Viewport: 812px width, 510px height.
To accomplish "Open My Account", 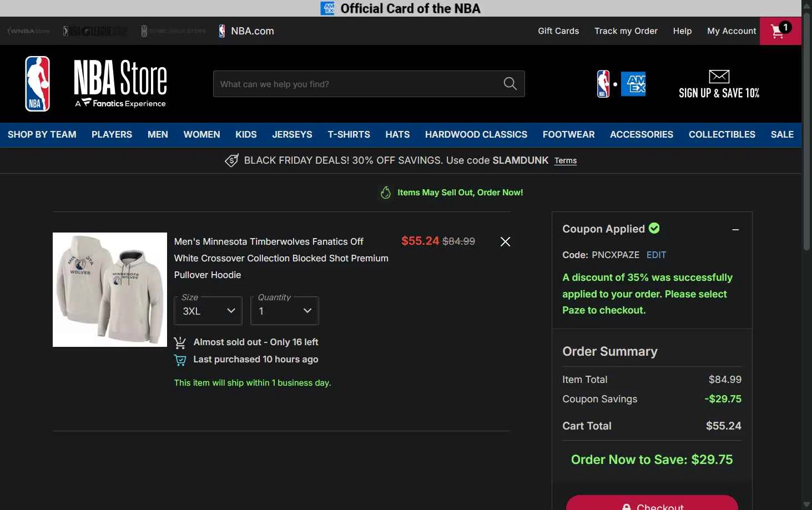I will tap(732, 31).
